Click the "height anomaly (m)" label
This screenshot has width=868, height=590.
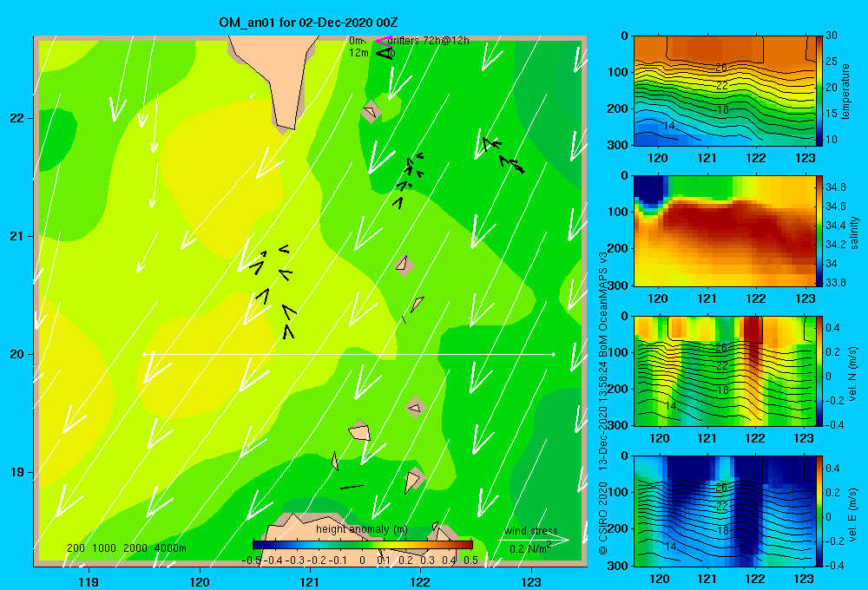coord(361,529)
